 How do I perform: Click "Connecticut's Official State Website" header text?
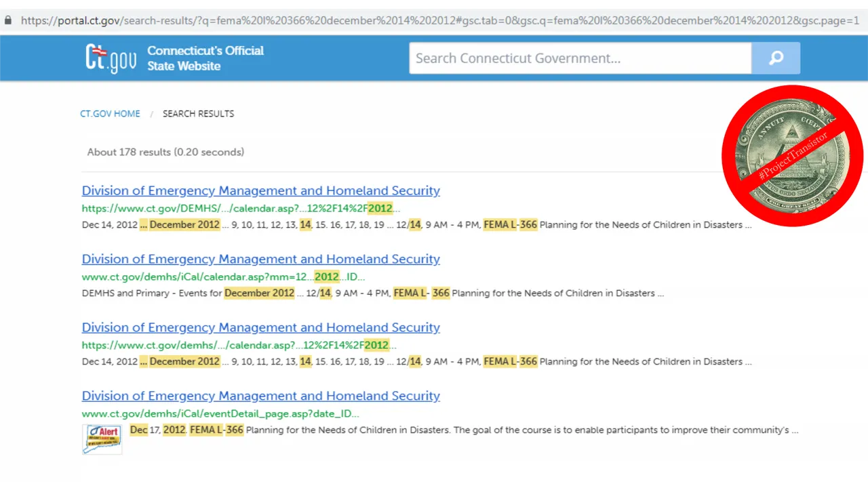[205, 58]
